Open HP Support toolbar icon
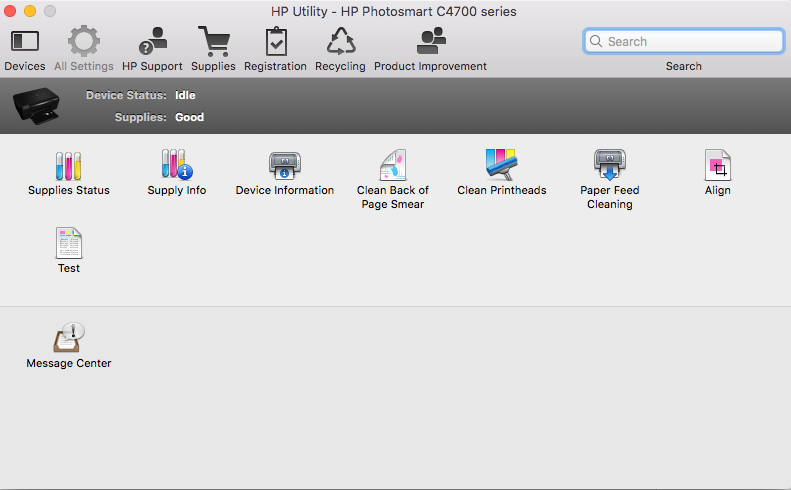Image resolution: width=791 pixels, height=490 pixels. [152, 41]
